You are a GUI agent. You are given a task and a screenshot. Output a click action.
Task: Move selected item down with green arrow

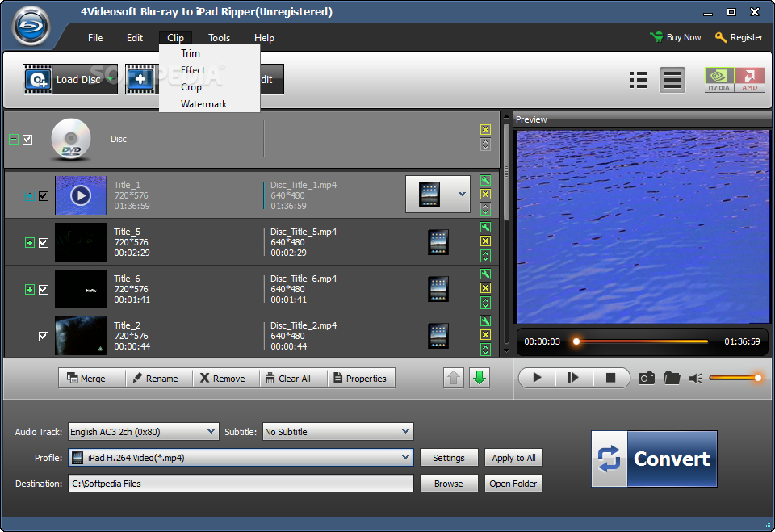click(480, 379)
